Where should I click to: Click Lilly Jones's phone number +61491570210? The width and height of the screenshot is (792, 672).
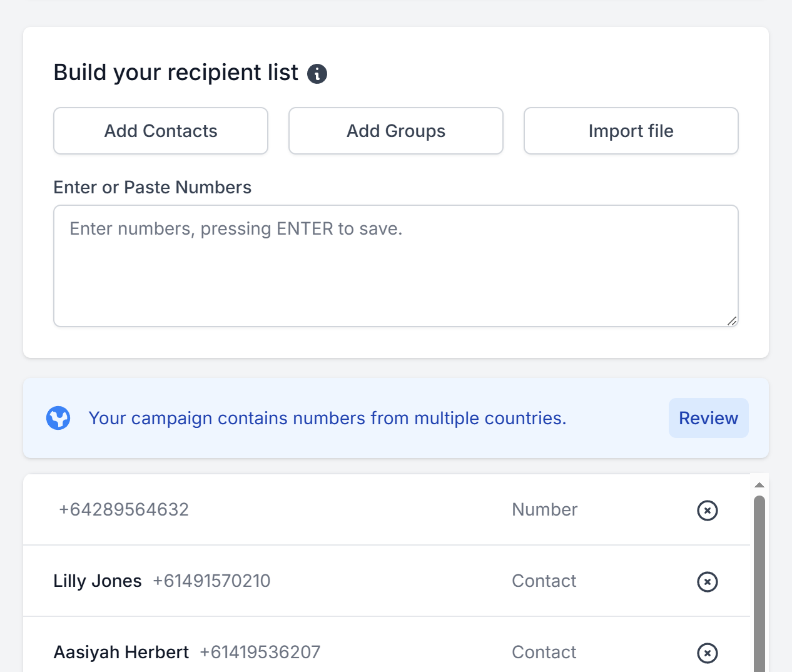coord(211,581)
